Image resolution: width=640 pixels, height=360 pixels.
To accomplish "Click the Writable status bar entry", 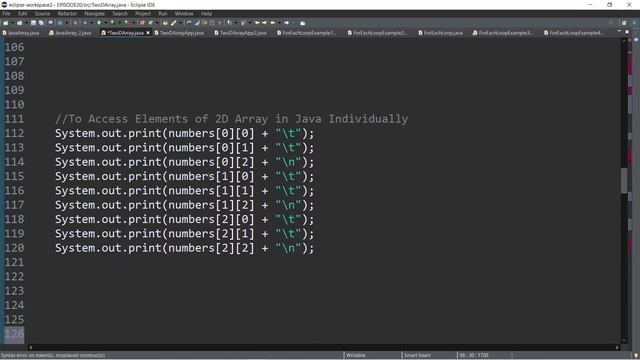I will pyautogui.click(x=356, y=355).
